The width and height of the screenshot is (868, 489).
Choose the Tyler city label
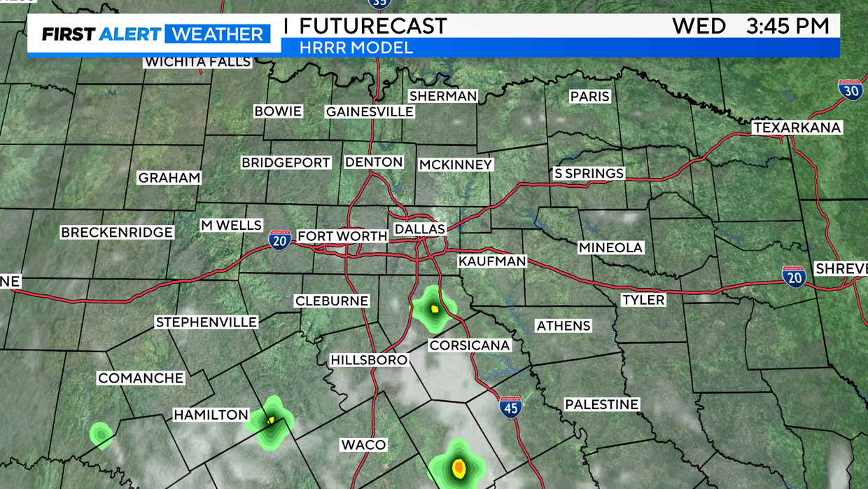coord(643,300)
